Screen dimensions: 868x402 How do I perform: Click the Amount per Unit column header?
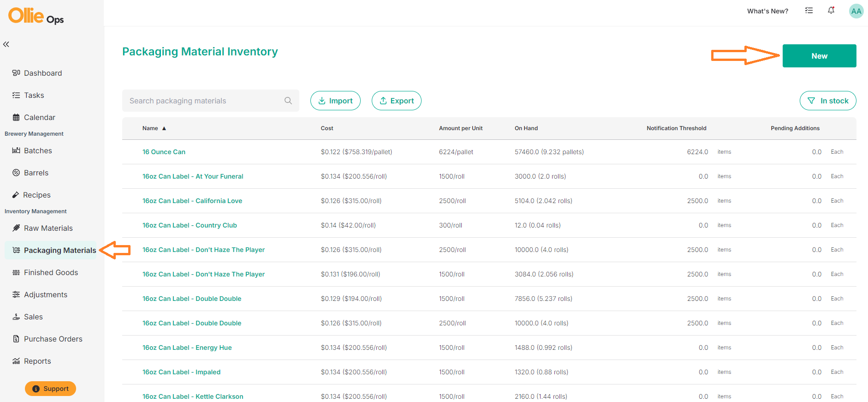461,128
